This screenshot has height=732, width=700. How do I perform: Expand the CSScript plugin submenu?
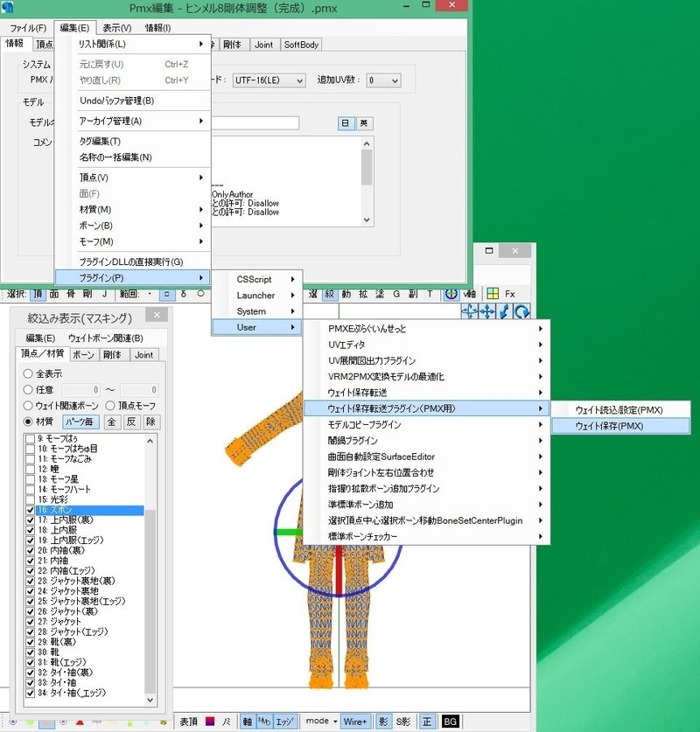coord(257,279)
